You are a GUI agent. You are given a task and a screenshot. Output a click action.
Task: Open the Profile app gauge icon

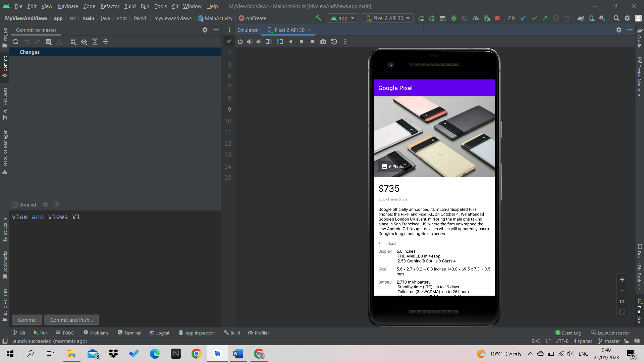tap(476, 18)
